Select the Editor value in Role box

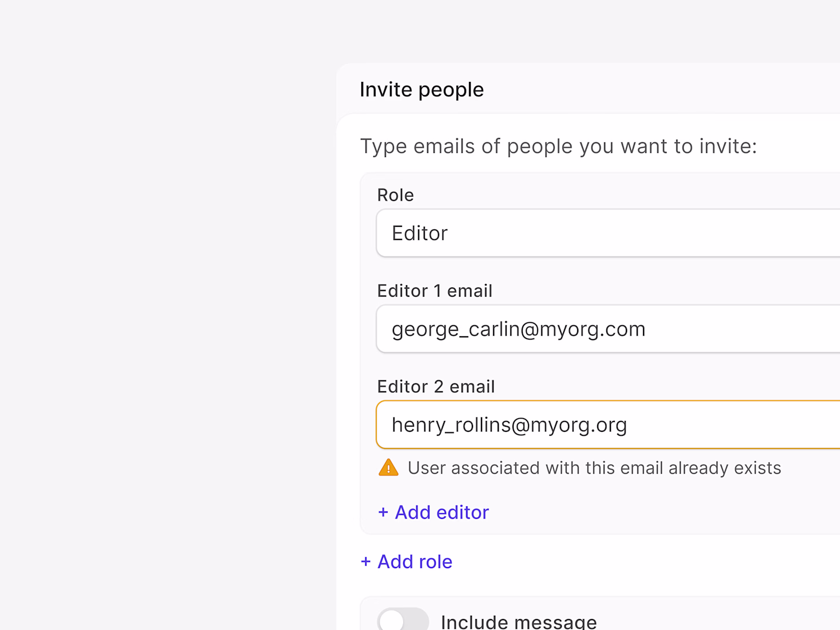(x=420, y=234)
